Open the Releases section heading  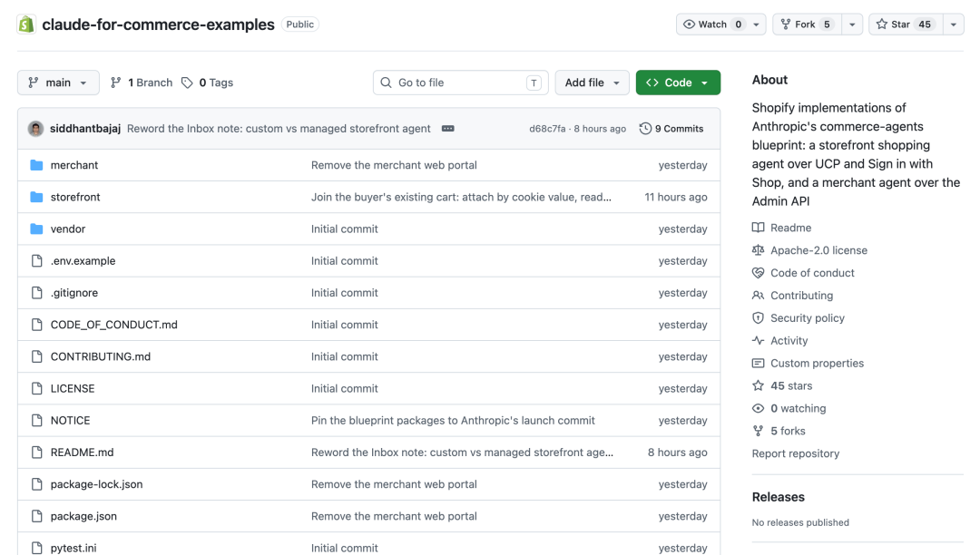point(779,497)
